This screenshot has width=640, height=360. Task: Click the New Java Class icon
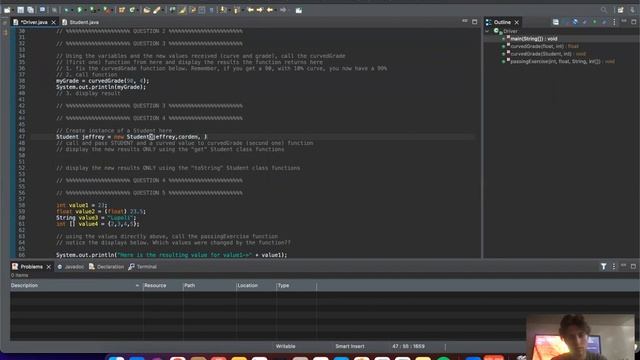[x=132, y=10]
